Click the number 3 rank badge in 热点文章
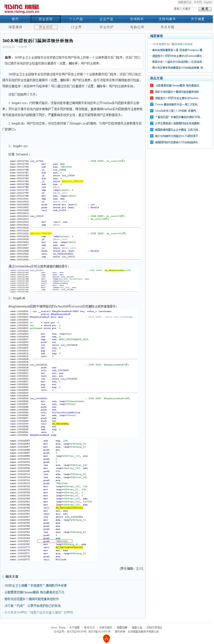Screen dimensions: 214x644 (x=152, y=98)
